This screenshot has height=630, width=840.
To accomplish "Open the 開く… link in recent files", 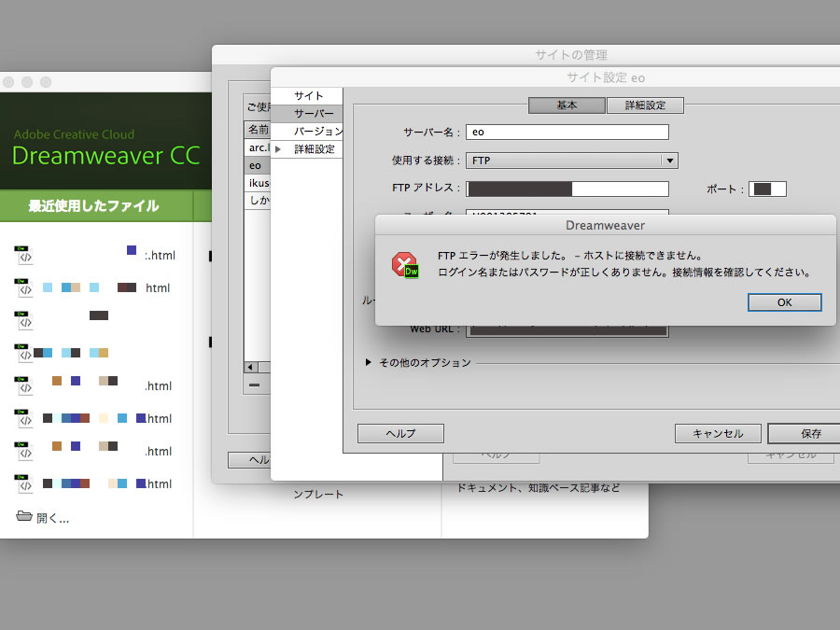I will tap(52, 518).
